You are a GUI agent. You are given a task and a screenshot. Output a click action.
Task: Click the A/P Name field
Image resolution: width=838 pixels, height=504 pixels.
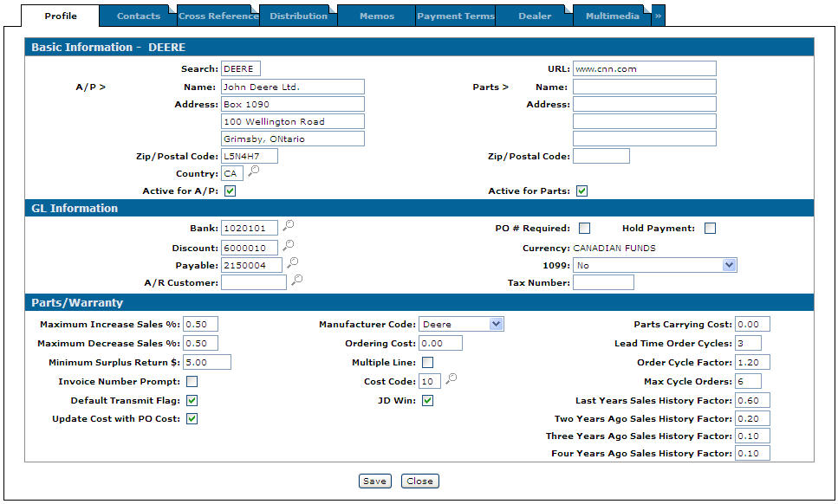[293, 87]
